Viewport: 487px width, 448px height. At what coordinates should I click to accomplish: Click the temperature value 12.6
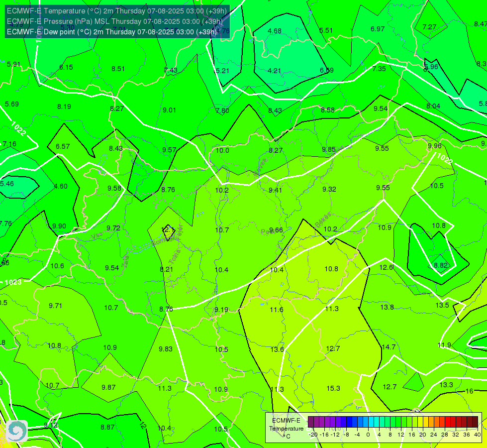click(386, 267)
